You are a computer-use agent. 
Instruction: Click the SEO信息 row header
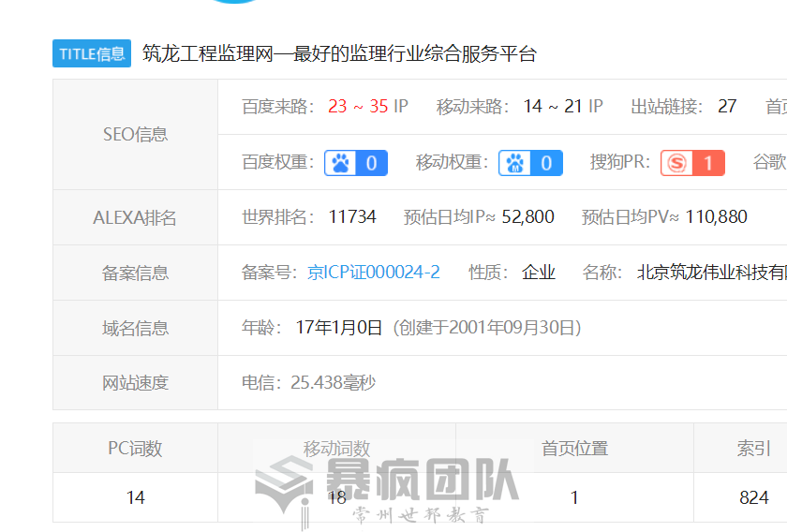[136, 135]
